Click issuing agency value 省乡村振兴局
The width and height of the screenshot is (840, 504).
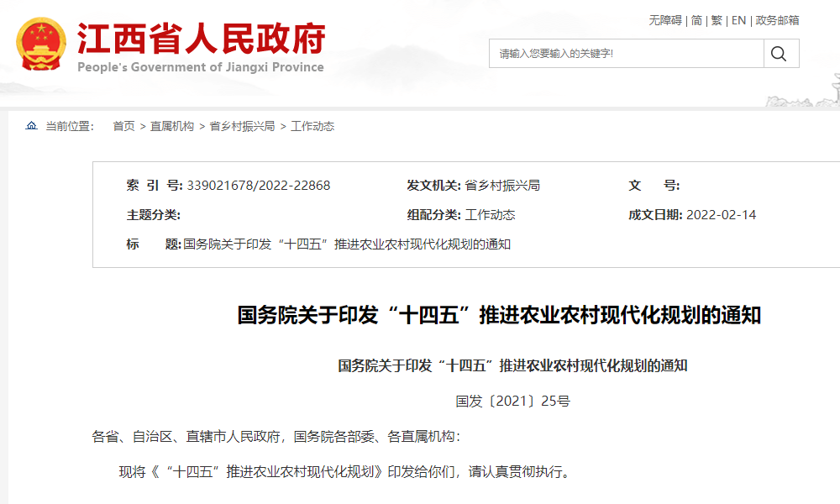coord(502,186)
